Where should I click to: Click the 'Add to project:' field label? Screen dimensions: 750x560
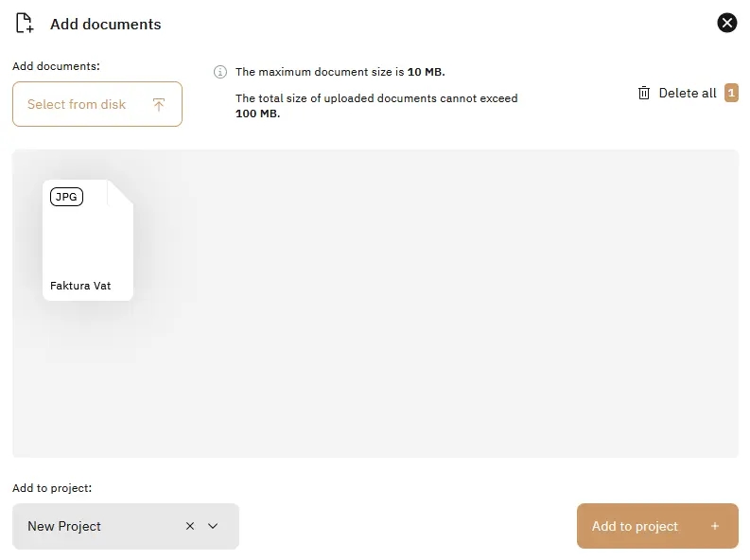pos(52,488)
